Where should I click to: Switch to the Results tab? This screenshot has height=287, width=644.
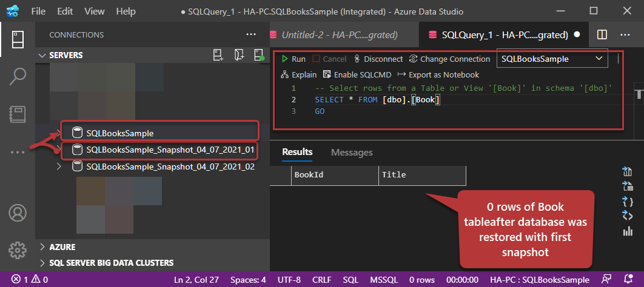click(297, 153)
